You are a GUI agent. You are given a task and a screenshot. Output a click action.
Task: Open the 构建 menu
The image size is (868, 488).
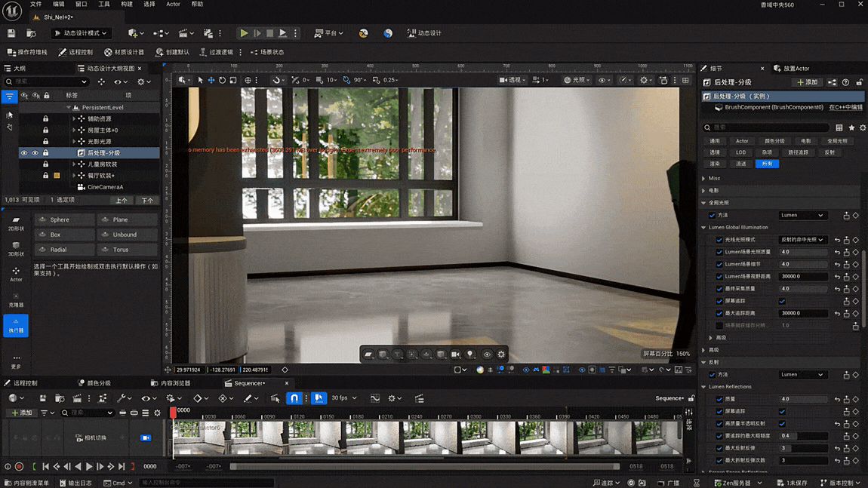[x=127, y=4]
